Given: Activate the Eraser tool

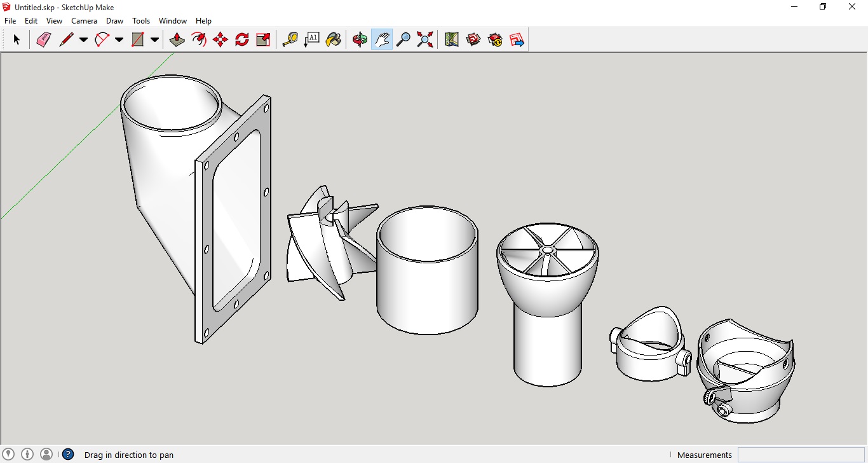Looking at the screenshot, I should 43,39.
